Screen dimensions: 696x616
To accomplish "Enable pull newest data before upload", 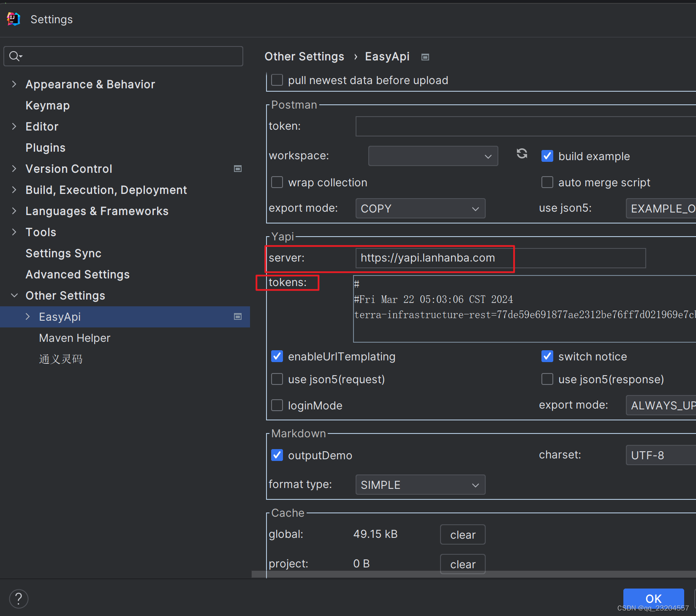I will (x=277, y=80).
